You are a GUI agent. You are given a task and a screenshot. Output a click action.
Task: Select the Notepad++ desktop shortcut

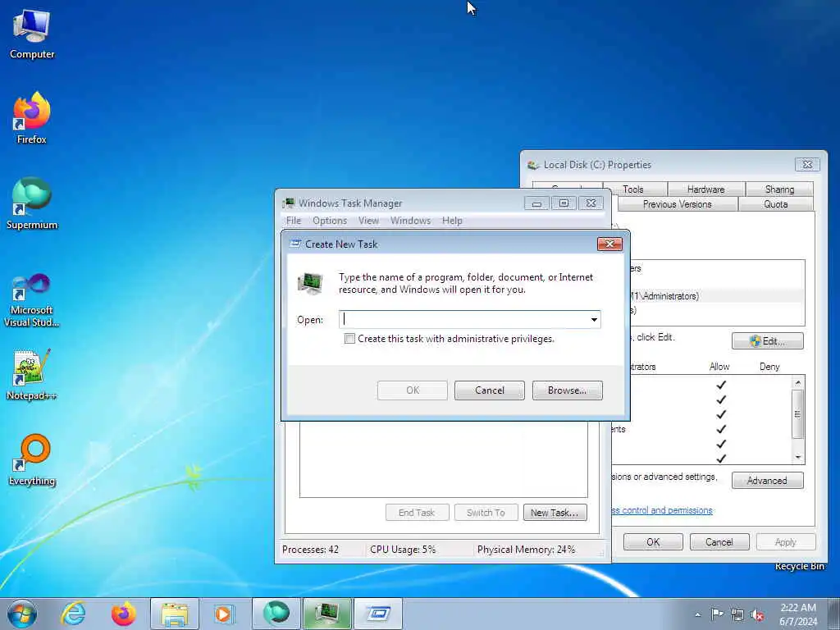point(32,374)
